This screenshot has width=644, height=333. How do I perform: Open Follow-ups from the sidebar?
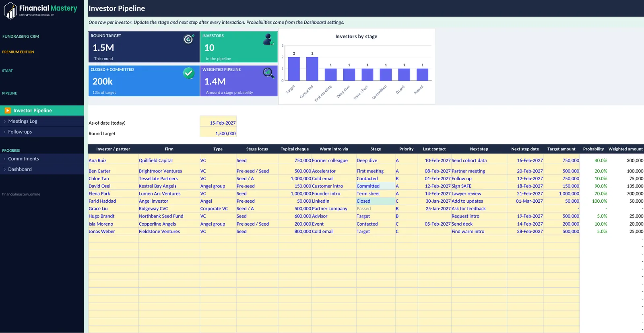click(x=42, y=132)
